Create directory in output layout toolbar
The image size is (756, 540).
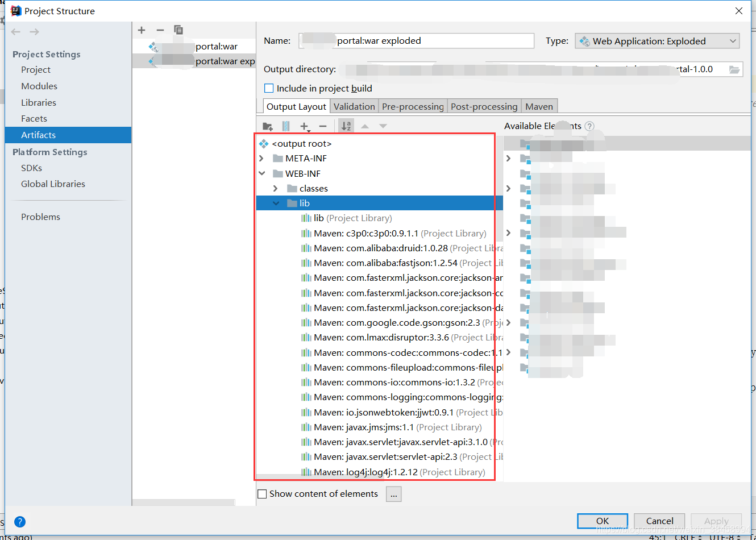(268, 126)
